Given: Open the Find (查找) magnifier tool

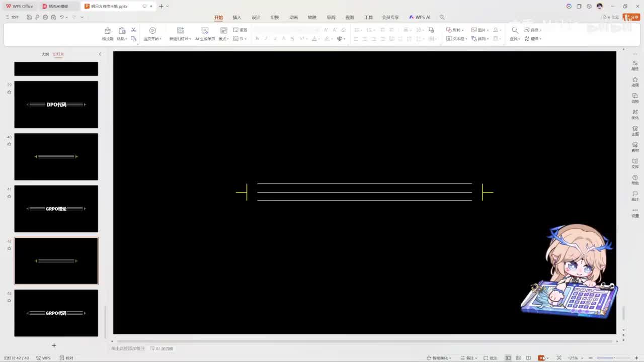Looking at the screenshot, I should (x=514, y=34).
